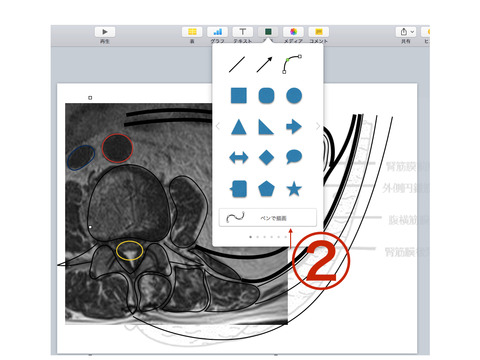Screen dimensions: 480x360
Task: Insert the speech bubble shape
Action: point(294,157)
